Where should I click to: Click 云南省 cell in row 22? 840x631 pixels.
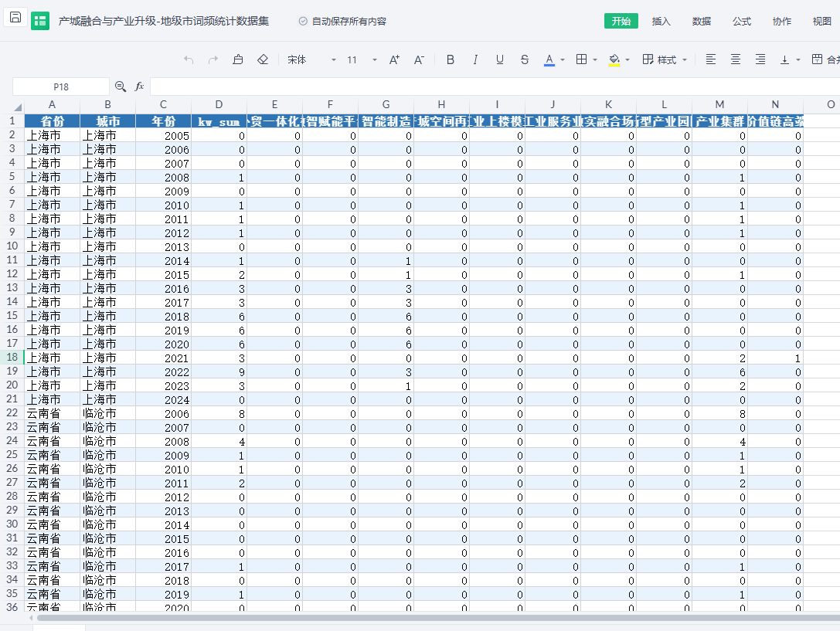point(52,414)
